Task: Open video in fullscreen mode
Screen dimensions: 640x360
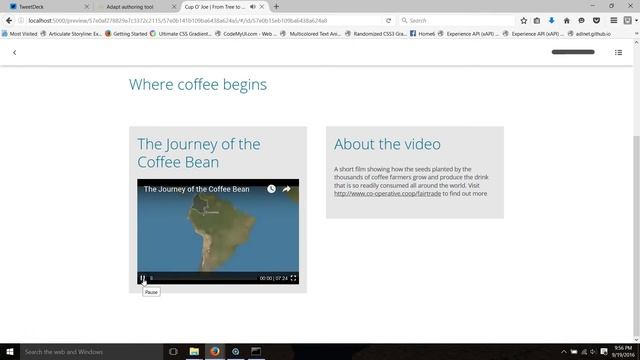Action: click(293, 278)
